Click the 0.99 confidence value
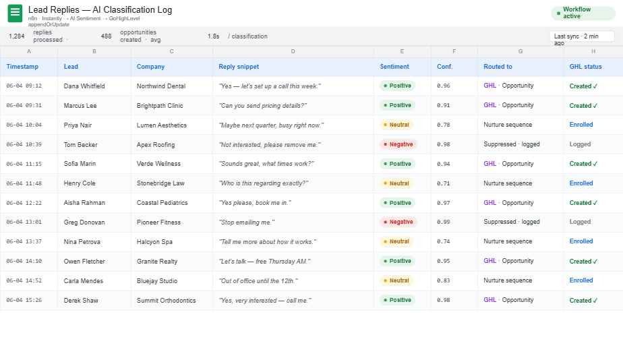Screen dimensions: 623x364 [x=444, y=222]
